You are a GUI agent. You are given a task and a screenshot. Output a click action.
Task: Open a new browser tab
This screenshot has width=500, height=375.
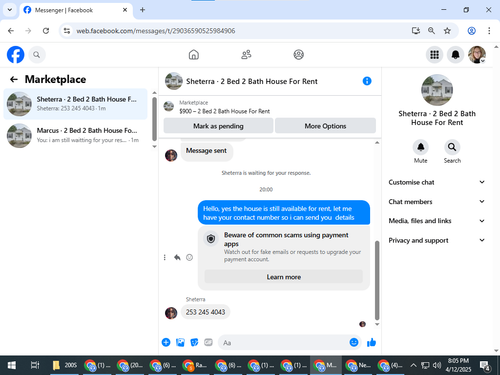[x=142, y=10]
